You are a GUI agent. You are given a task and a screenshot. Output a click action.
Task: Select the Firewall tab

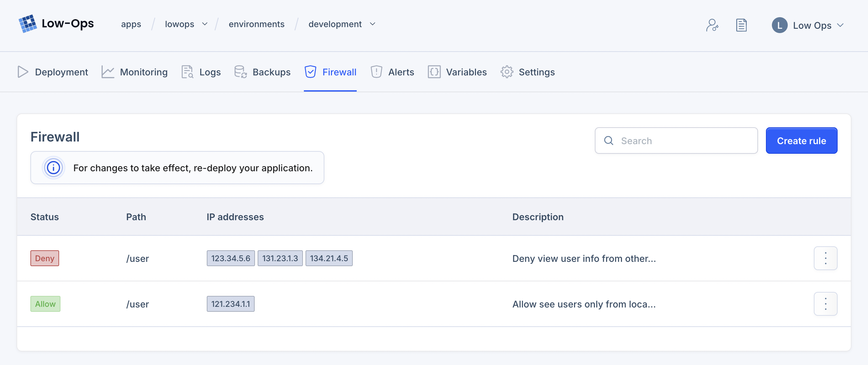click(x=330, y=72)
